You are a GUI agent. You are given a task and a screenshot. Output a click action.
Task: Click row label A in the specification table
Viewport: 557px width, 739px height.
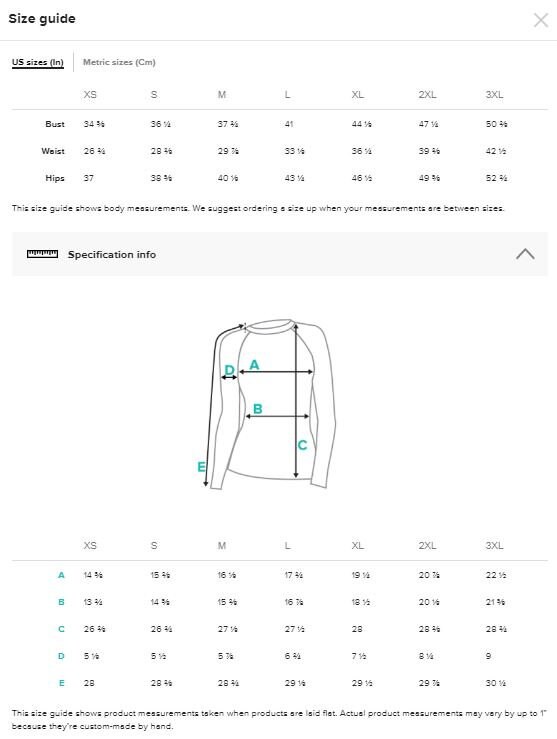click(61, 575)
